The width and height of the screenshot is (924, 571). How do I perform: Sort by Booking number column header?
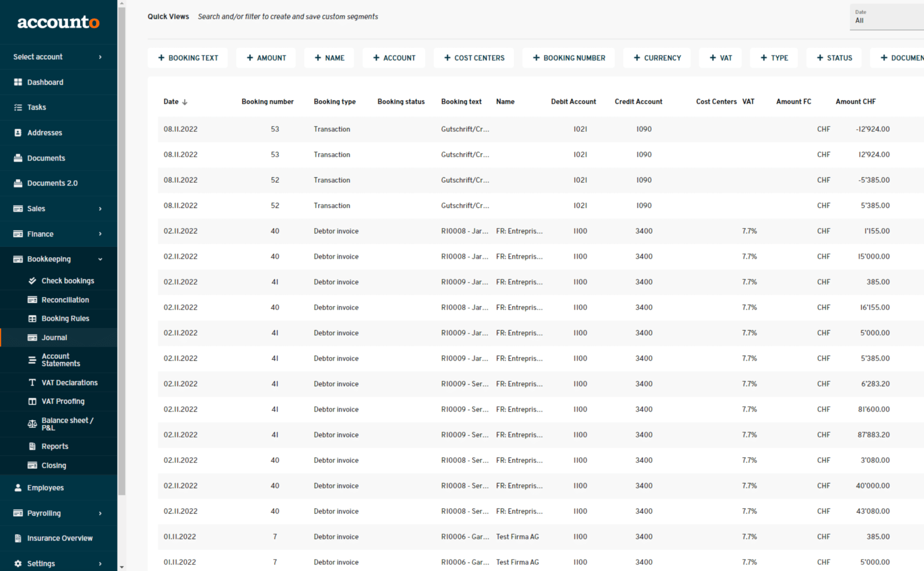pos(268,102)
